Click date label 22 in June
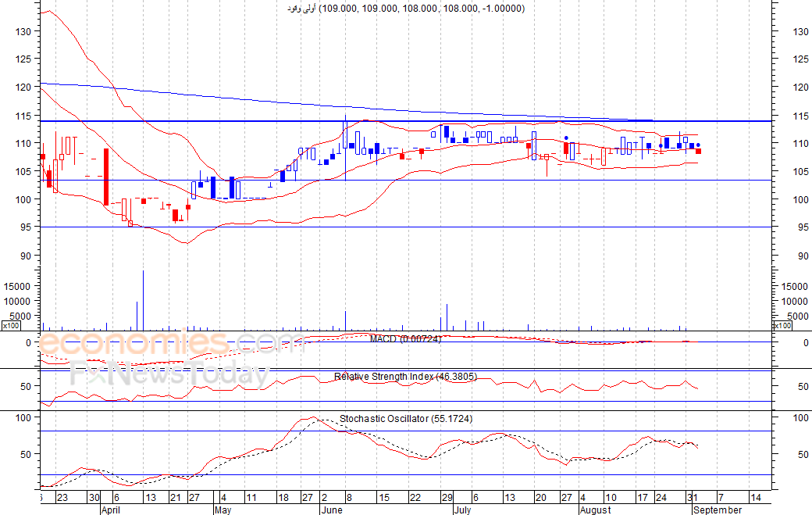This screenshot has width=812, height=515. coord(415,497)
